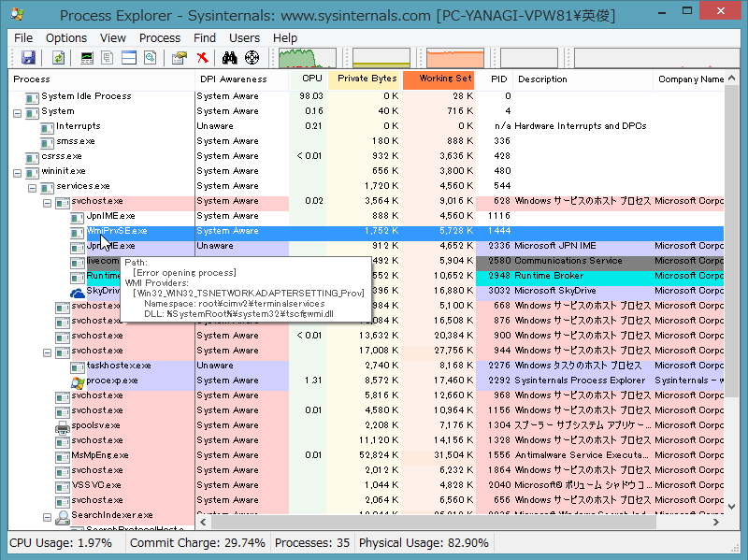Click the Refresh Now toolbar icon
The image size is (748, 560).
(x=56, y=59)
